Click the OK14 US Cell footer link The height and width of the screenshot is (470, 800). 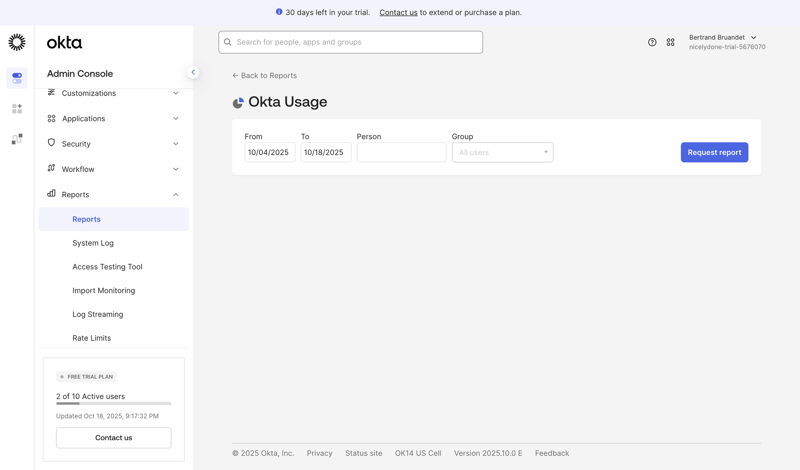[418, 453]
